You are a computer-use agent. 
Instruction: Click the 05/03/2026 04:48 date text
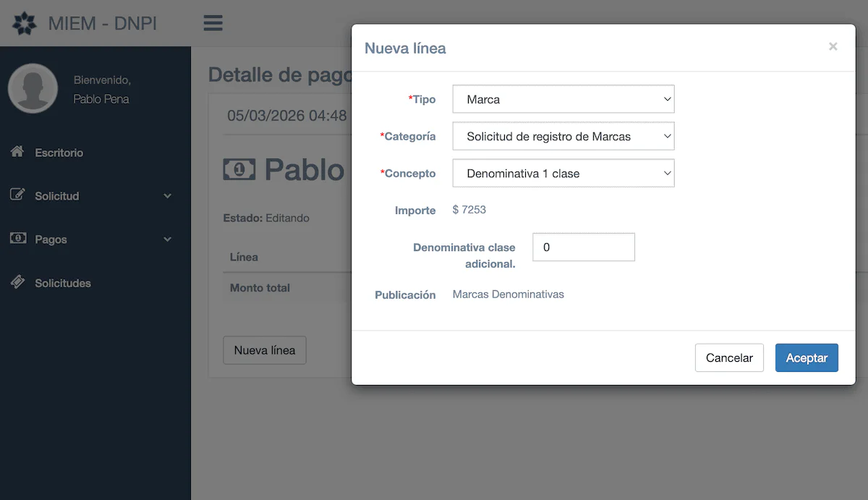287,116
